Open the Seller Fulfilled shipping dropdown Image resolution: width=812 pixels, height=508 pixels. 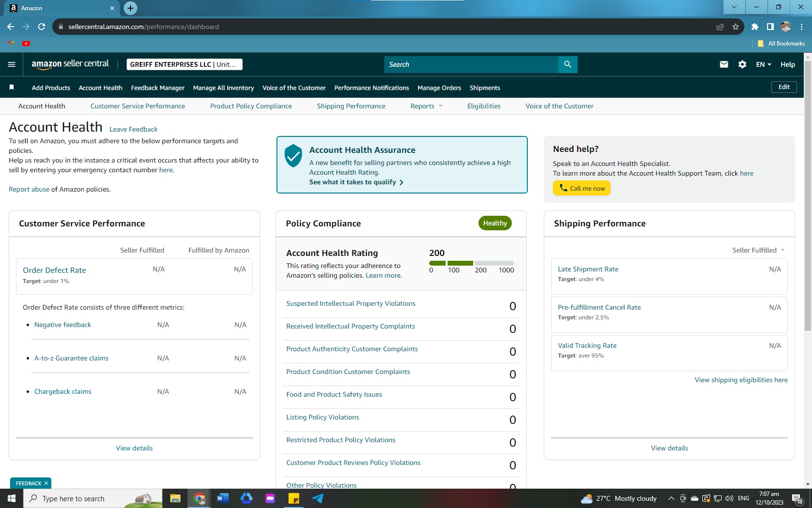point(758,250)
